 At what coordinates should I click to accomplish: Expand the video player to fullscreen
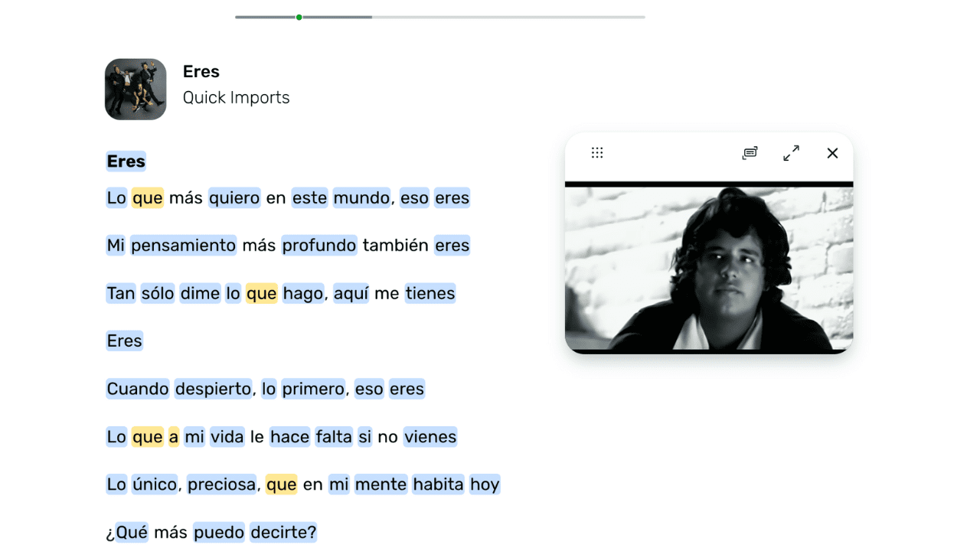coord(791,153)
